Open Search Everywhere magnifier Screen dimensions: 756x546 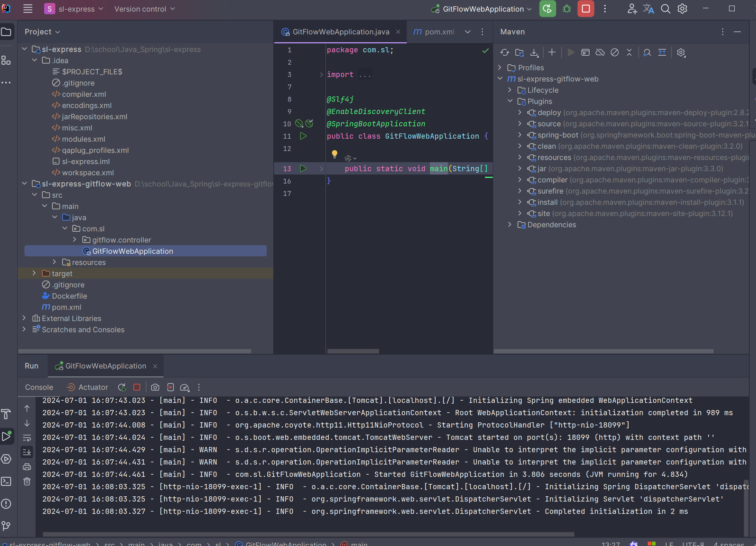click(x=666, y=9)
